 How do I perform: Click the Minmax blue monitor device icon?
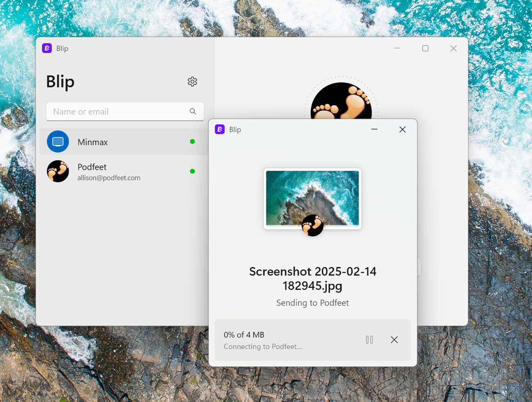click(58, 142)
